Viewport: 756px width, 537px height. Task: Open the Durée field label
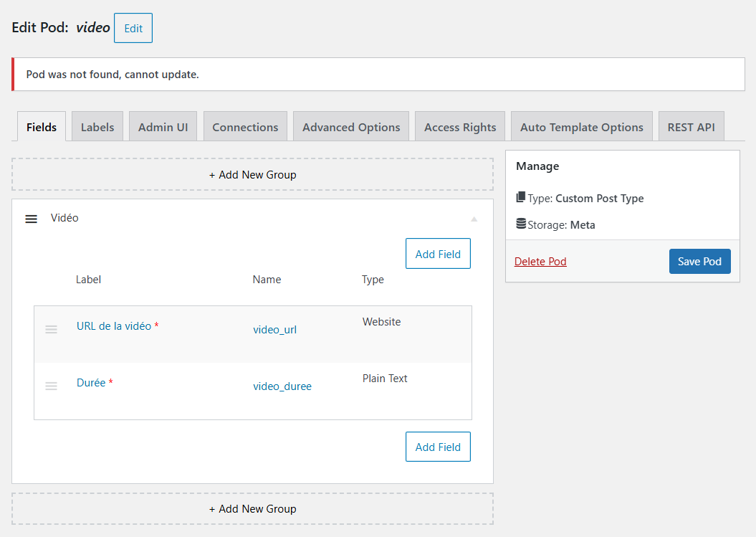(x=91, y=383)
